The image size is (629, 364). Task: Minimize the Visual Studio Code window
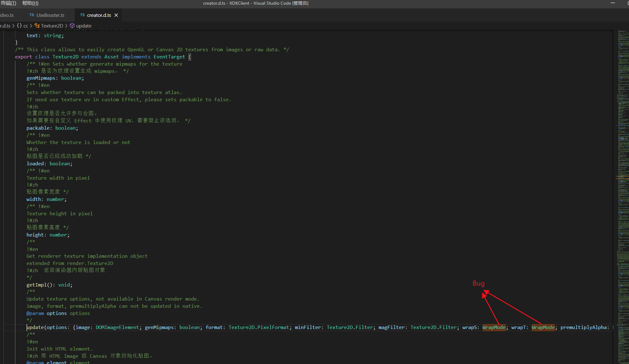613,3
